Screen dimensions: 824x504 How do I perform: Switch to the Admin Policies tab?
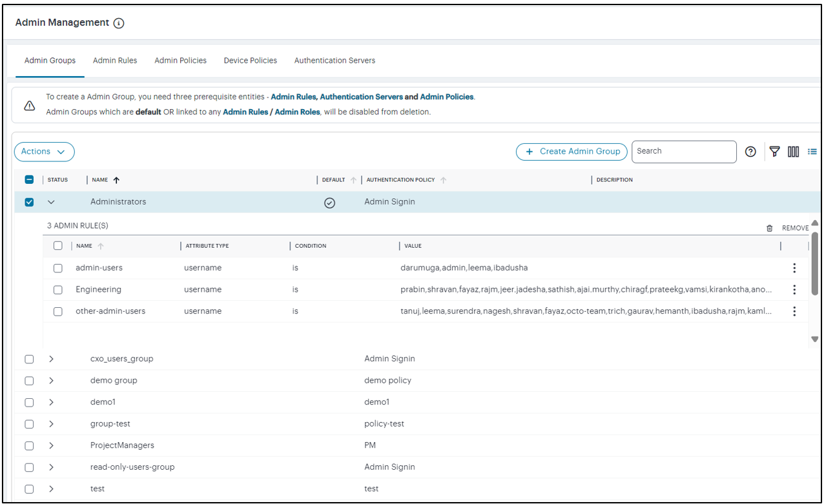tap(180, 61)
